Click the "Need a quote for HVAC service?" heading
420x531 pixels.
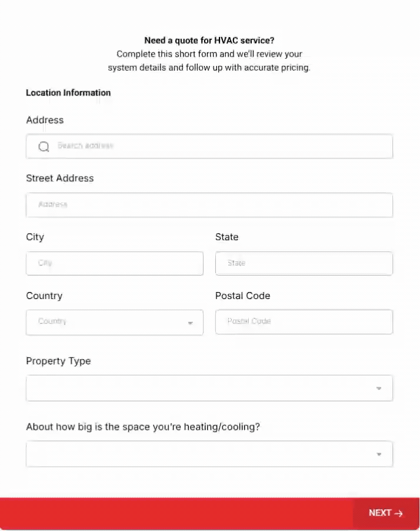pyautogui.click(x=209, y=41)
